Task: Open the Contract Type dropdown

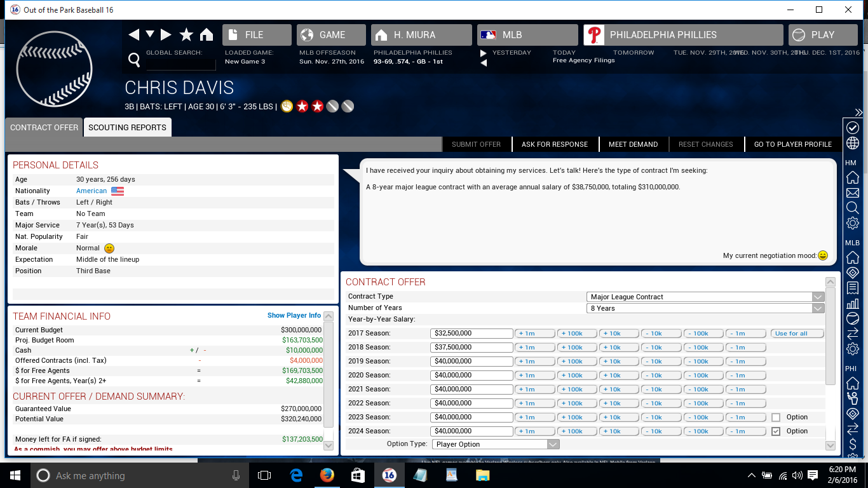Action: (705, 297)
